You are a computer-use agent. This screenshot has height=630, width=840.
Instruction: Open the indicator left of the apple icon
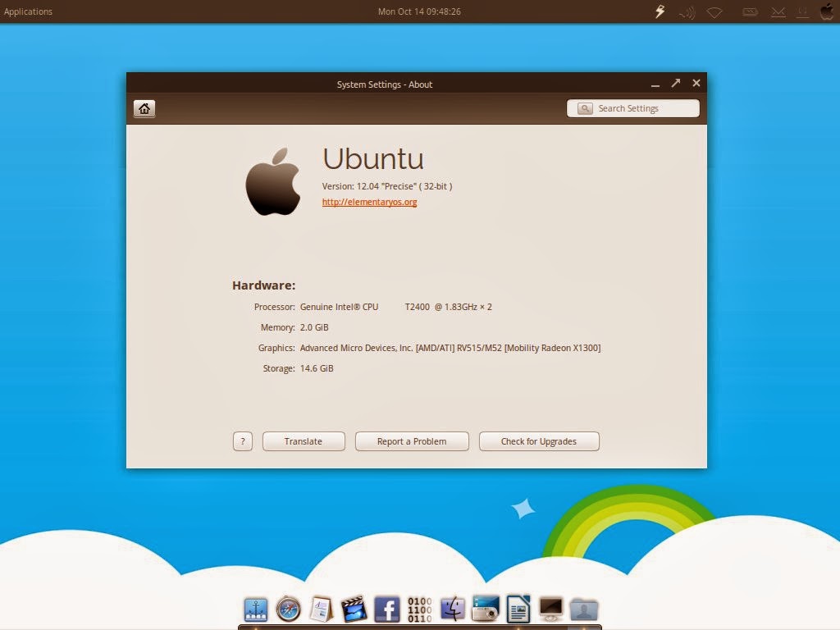(x=802, y=12)
